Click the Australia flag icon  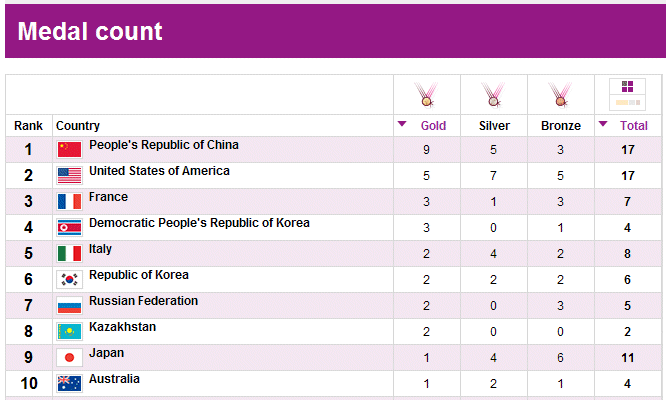coord(69,384)
